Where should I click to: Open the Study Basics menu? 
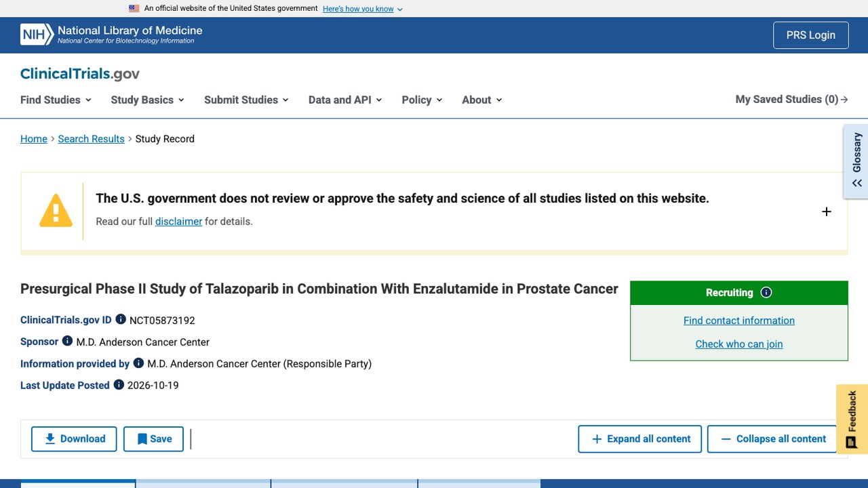(x=148, y=100)
